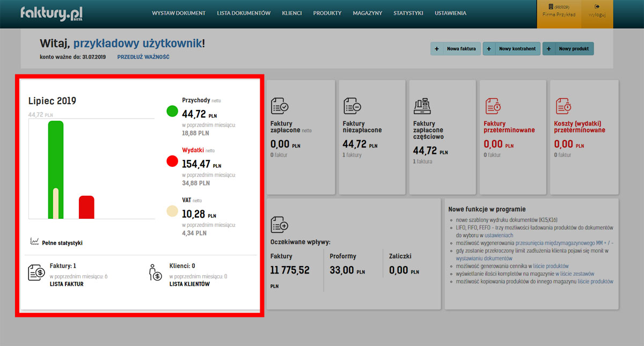Click the red expenses bar in chart
This screenshot has height=346, width=644.
86,207
